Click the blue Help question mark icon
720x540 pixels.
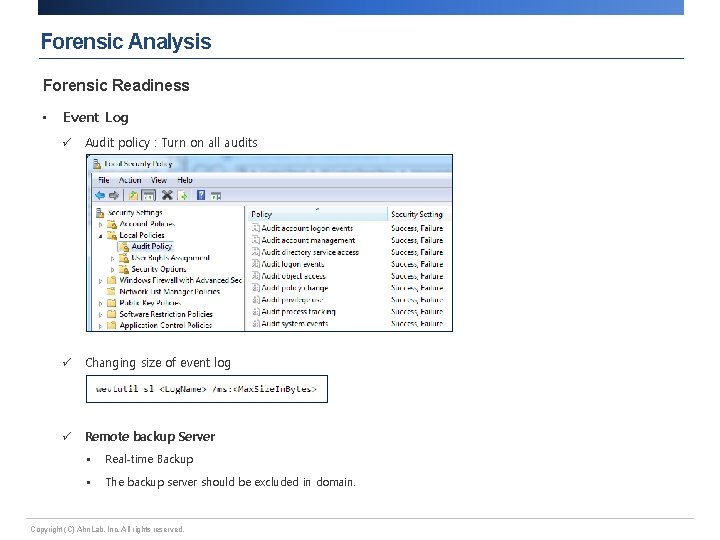[x=201, y=195]
